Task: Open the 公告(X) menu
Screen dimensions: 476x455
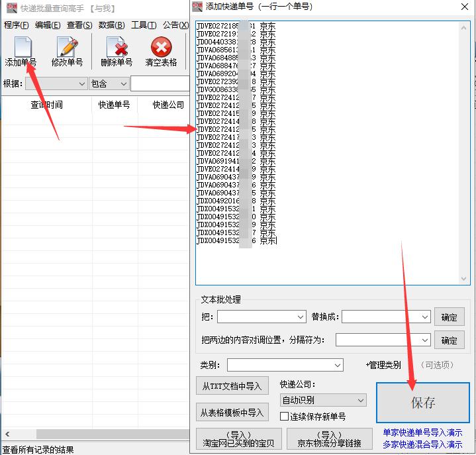Action: click(x=175, y=25)
